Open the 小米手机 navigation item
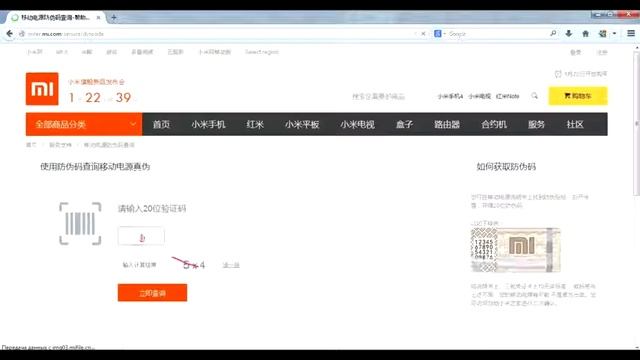 click(x=208, y=124)
